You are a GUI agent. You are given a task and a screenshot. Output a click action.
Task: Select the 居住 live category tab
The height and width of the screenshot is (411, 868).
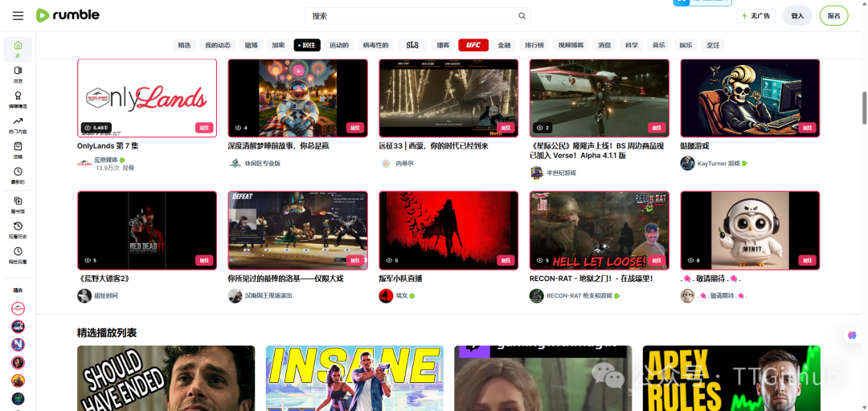click(307, 46)
